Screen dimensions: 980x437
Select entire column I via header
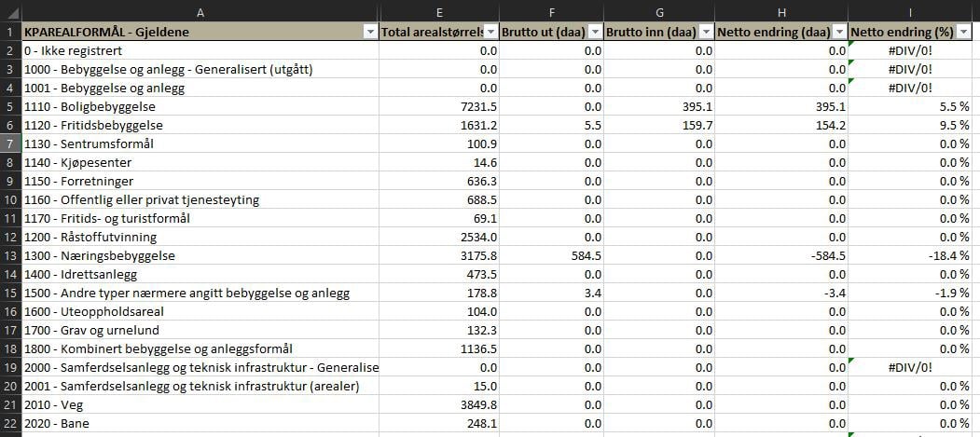914,11
